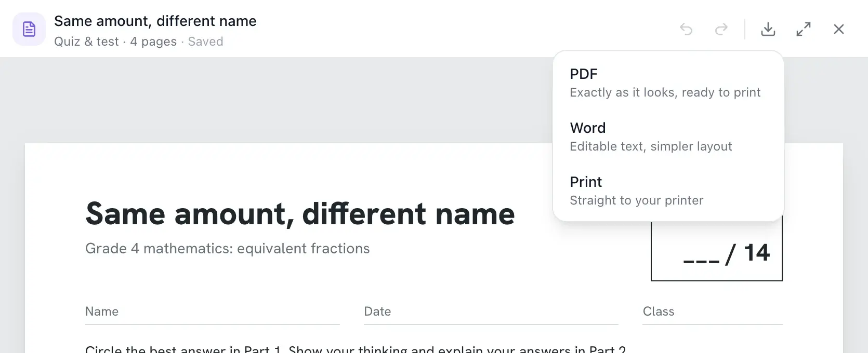Choose PDF export option
Viewport: 868px width, 353px height.
tap(668, 83)
